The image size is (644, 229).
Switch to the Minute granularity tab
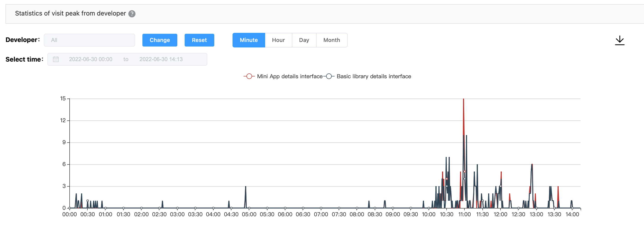click(249, 40)
